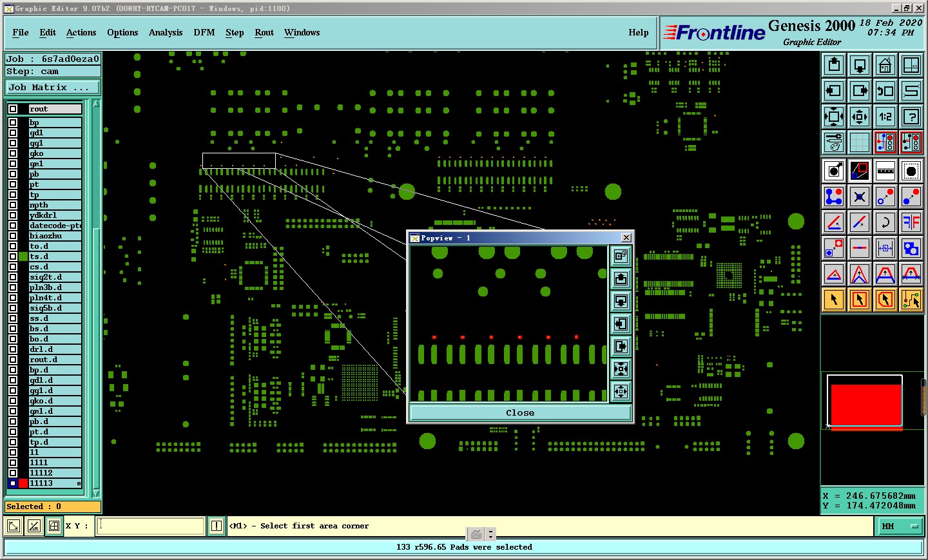928x560 pixels.
Task: Open the Rout menu
Action: 264,32
